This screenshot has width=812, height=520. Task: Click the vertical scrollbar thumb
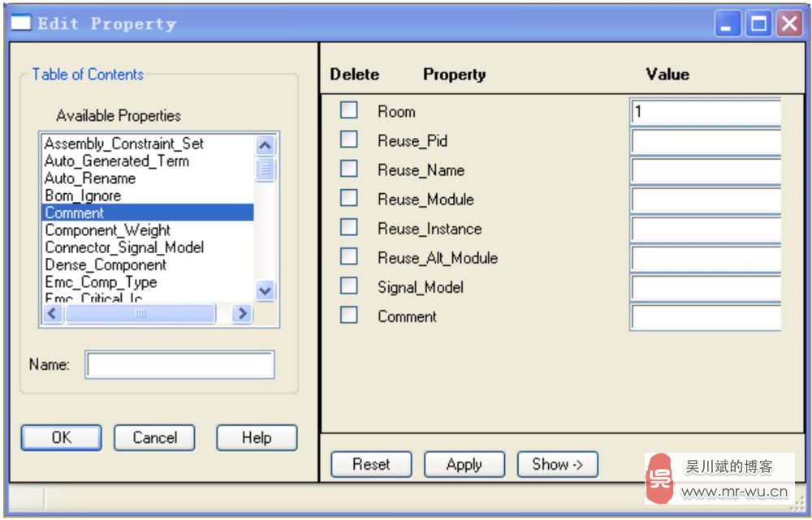point(266,170)
